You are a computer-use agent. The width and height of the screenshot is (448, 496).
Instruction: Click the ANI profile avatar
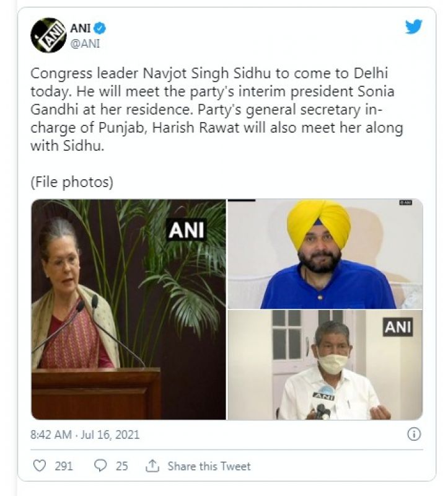click(48, 35)
